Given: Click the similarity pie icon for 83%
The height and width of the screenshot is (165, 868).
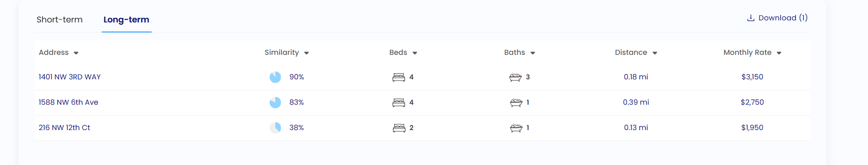Looking at the screenshot, I should click(x=275, y=102).
